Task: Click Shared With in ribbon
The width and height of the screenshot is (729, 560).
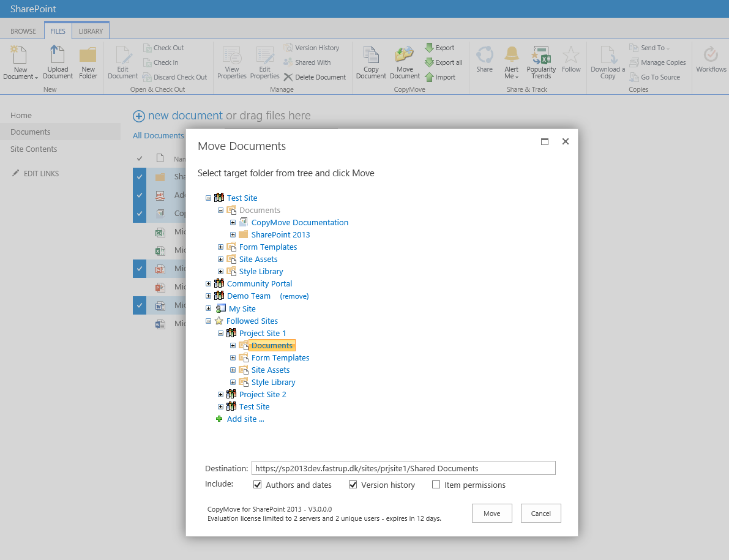Action: [x=307, y=63]
